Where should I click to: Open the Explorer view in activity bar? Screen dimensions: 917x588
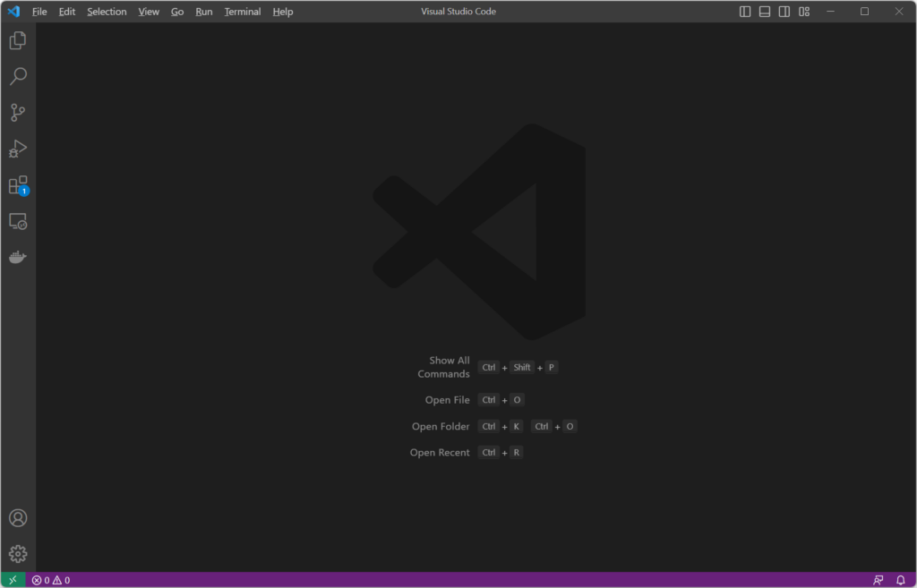click(18, 40)
